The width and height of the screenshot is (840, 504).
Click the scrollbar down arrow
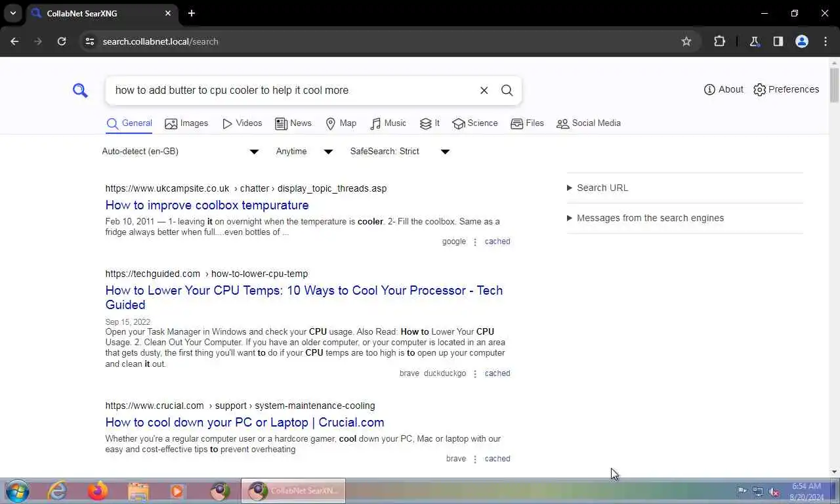click(834, 472)
